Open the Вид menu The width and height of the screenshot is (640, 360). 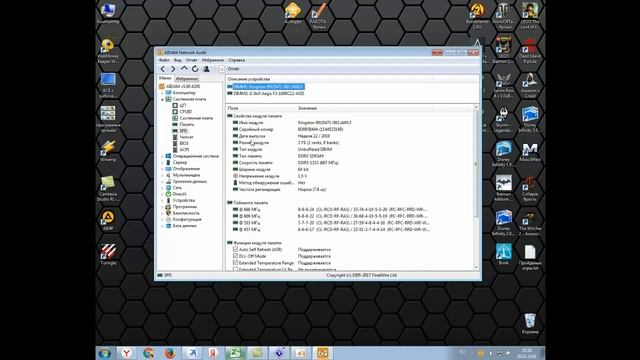(x=178, y=60)
